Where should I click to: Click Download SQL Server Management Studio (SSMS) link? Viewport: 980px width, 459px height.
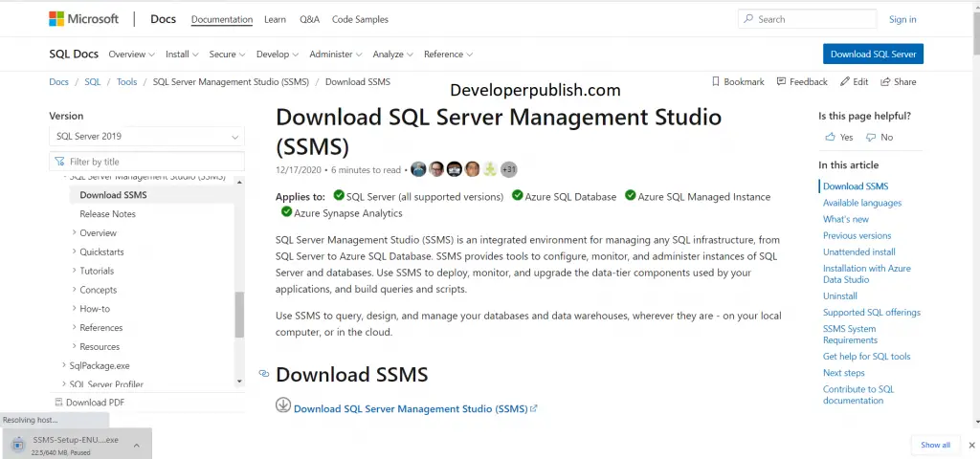coord(411,409)
